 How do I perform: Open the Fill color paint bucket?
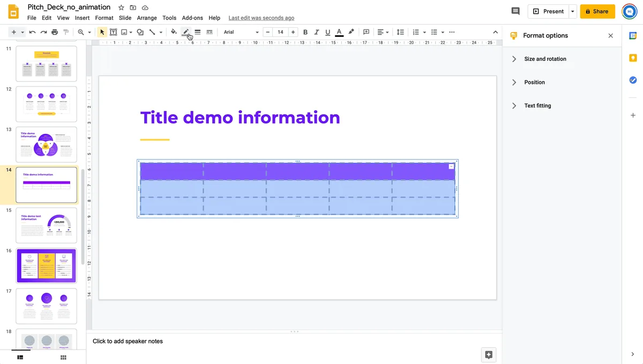[x=174, y=32]
